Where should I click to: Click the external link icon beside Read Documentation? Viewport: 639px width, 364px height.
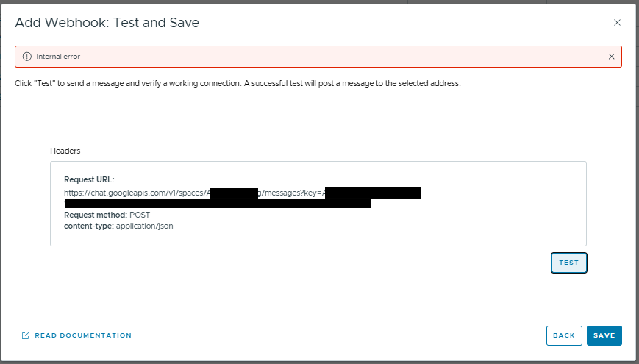tap(26, 335)
